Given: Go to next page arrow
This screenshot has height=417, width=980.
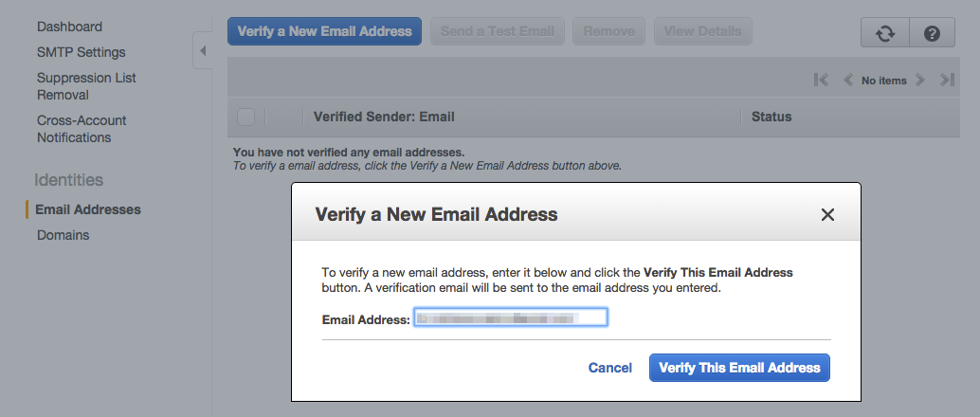Looking at the screenshot, I should (919, 81).
